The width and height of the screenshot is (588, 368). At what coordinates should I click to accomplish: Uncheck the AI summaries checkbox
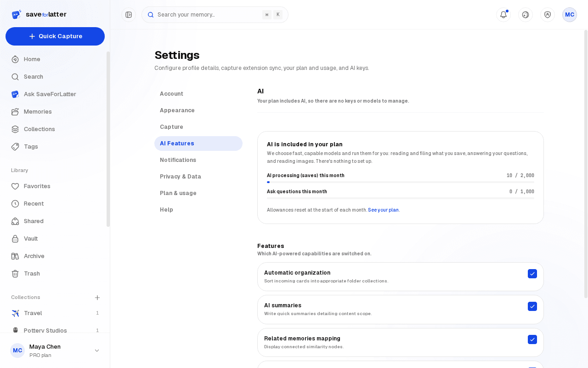click(532, 306)
